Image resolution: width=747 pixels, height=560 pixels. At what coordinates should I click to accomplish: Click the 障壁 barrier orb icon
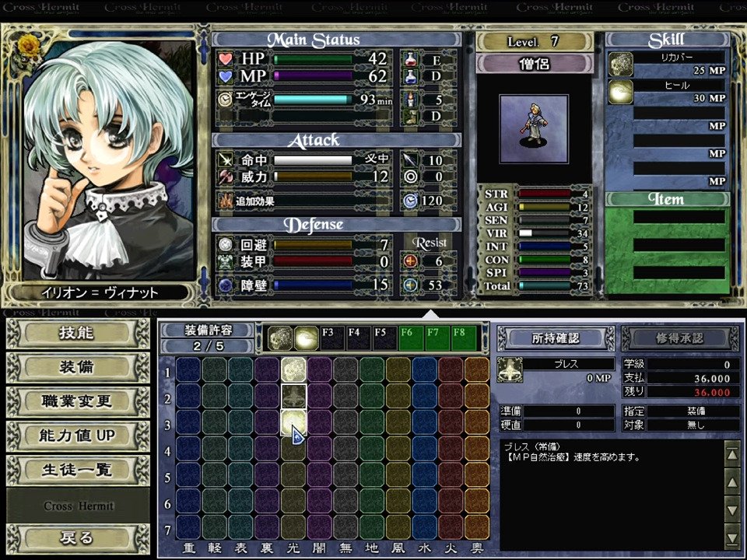click(226, 285)
